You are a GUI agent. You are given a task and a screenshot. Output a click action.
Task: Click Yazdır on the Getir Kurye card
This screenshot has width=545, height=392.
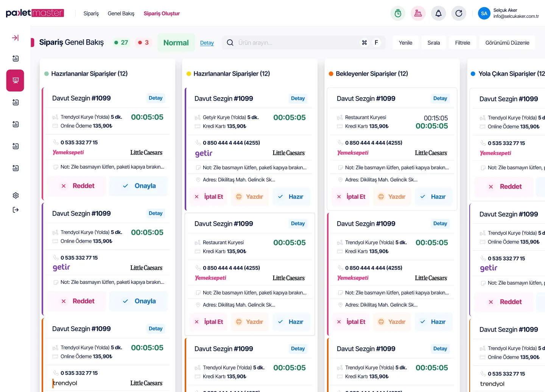[250, 197]
